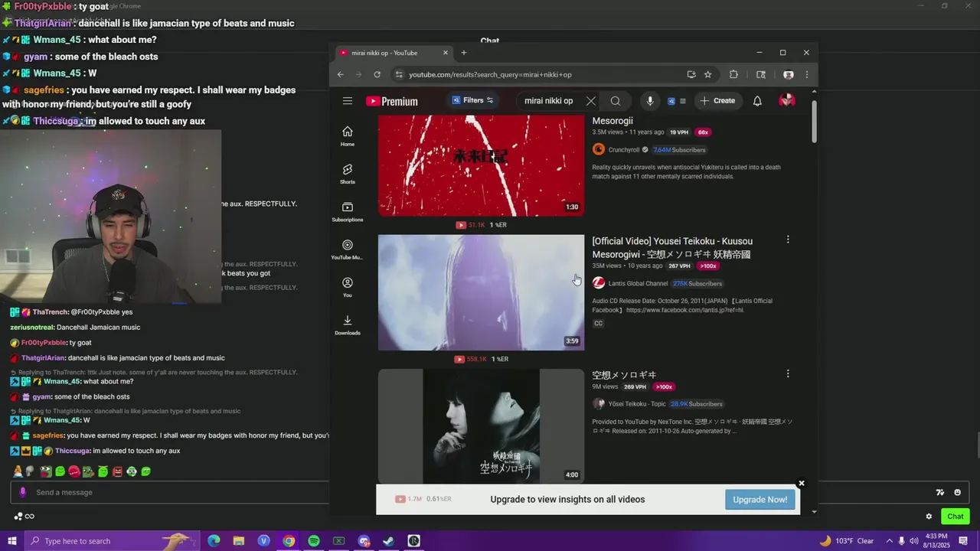Viewport: 980px width, 551px height.
Task: Open the vidIQ extension menu beside Create
Action: (x=676, y=101)
